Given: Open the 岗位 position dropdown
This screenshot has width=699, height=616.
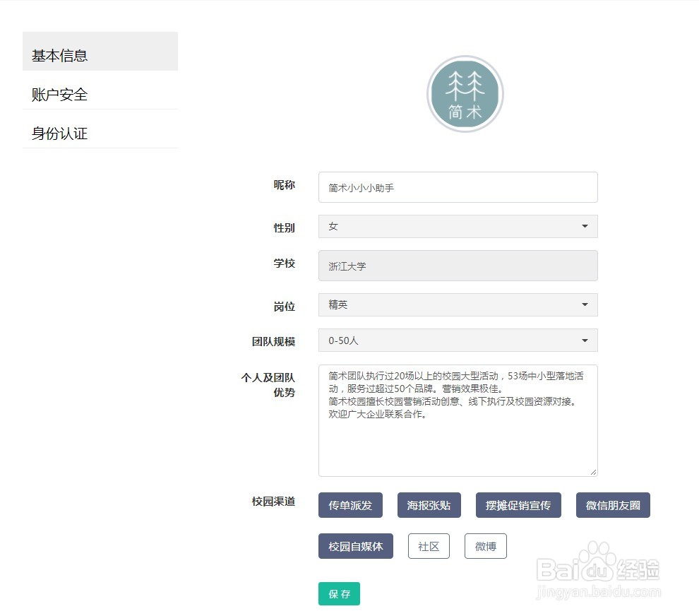Looking at the screenshot, I should [458, 304].
